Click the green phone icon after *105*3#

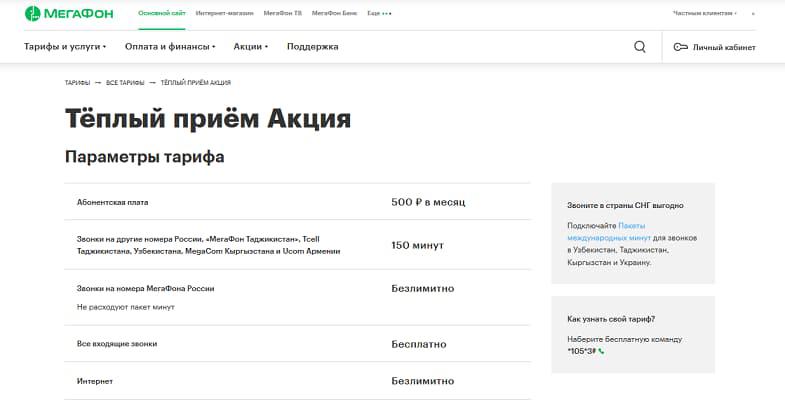(x=601, y=351)
